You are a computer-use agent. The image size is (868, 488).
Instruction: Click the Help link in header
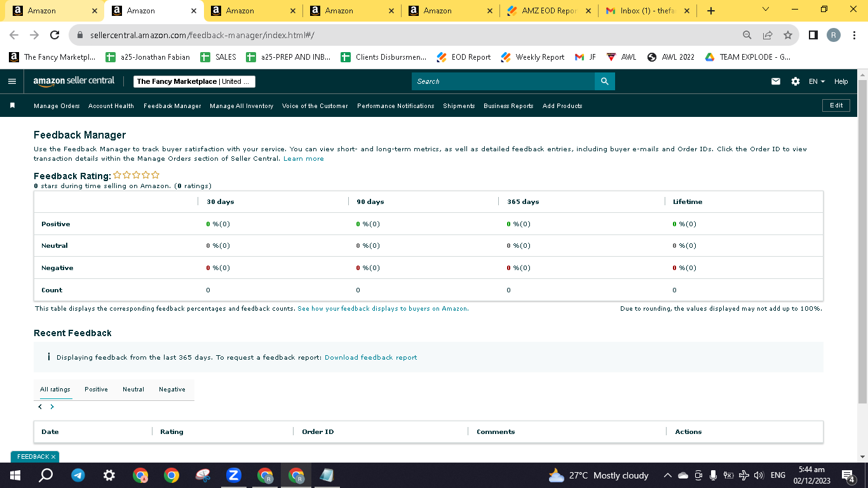click(841, 81)
